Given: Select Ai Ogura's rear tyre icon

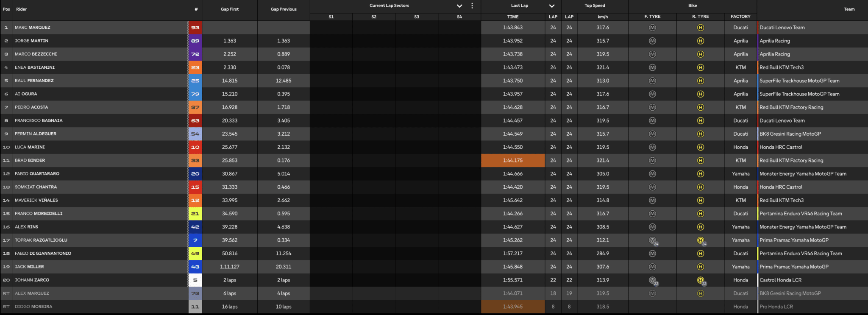Looking at the screenshot, I should (x=701, y=94).
